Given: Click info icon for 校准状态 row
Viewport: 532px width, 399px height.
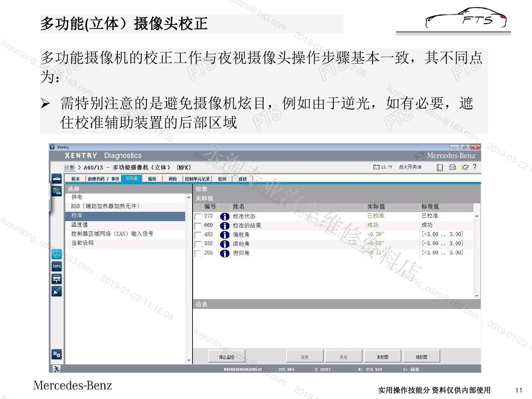Looking at the screenshot, I should (225, 216).
